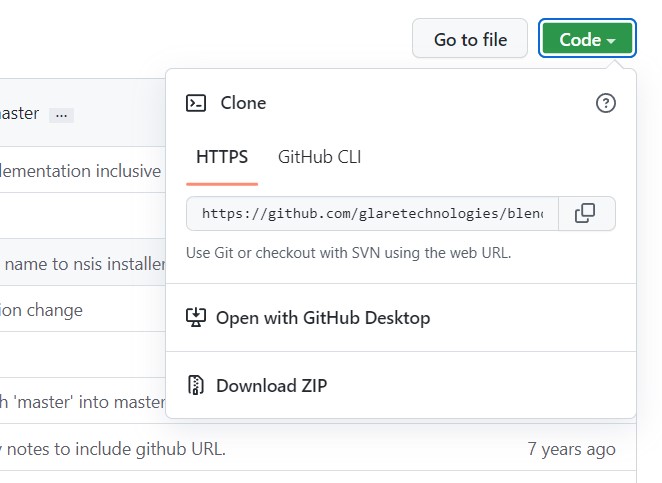662x483 pixels.
Task: Collapse the green Code dropdown
Action: [587, 40]
